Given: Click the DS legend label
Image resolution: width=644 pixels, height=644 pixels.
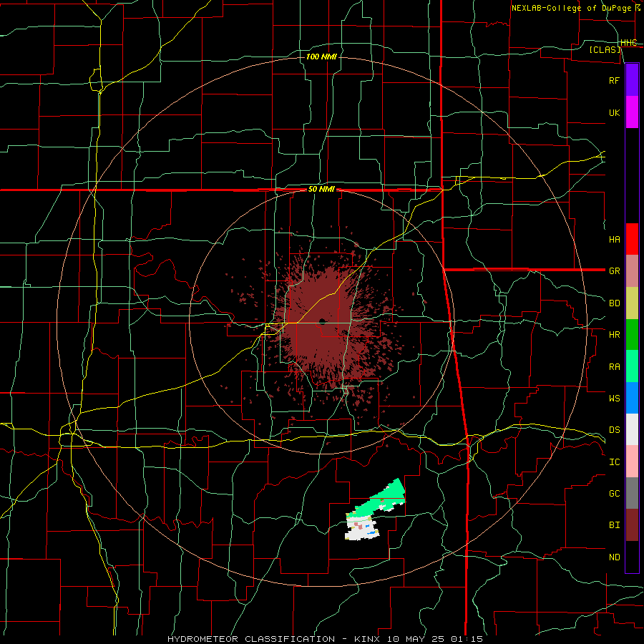Looking at the screenshot, I should pos(614,430).
